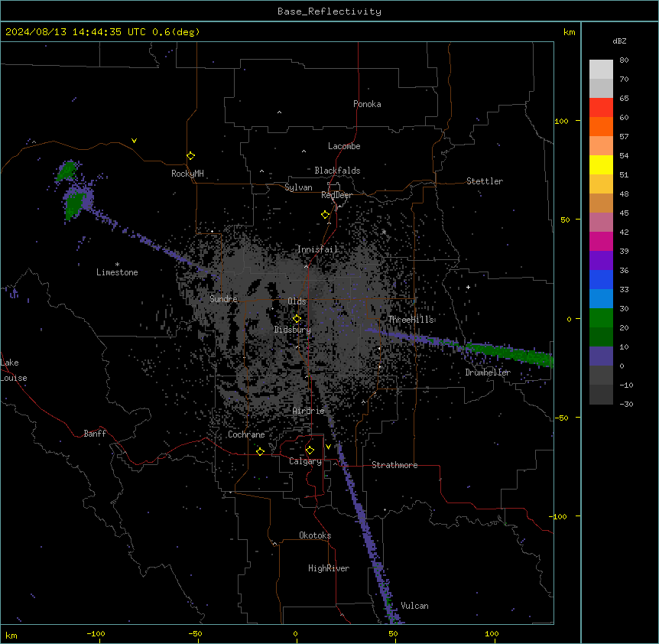Click the yellow diamond marker above RockyMH
This screenshot has height=644, width=659.
[191, 156]
